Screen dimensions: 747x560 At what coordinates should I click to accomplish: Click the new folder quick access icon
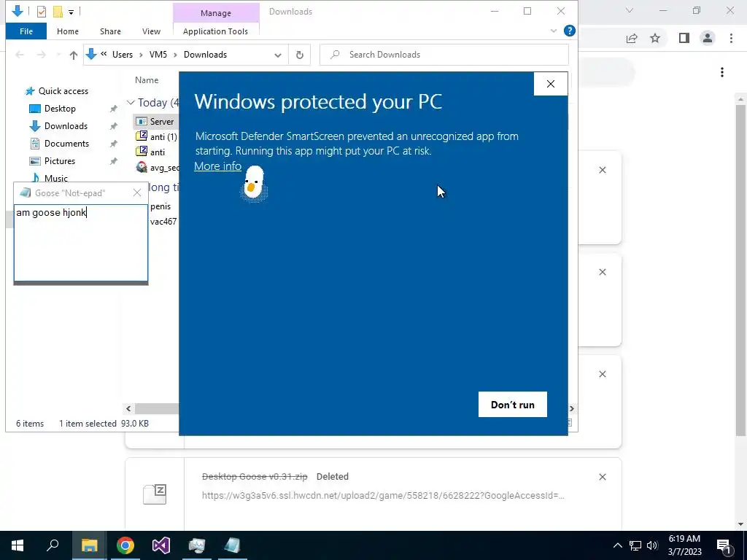click(x=58, y=12)
